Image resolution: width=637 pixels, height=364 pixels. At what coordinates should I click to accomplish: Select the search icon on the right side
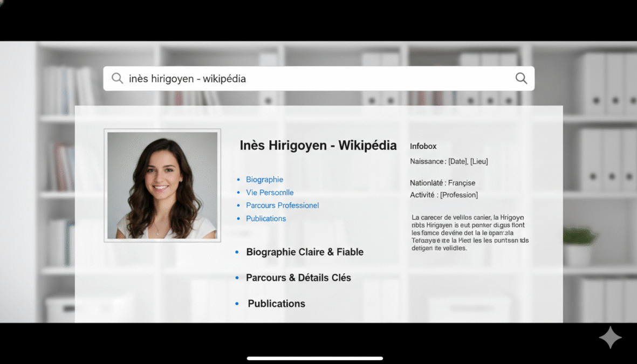pos(520,78)
